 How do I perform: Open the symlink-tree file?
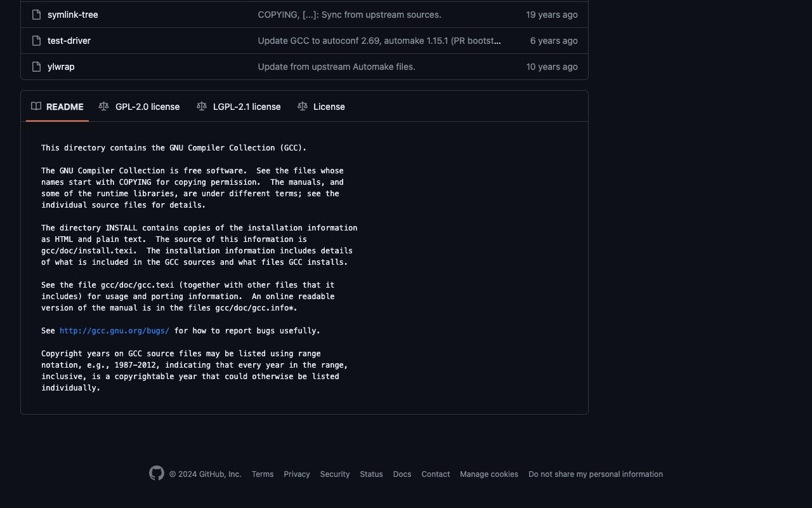tap(73, 15)
